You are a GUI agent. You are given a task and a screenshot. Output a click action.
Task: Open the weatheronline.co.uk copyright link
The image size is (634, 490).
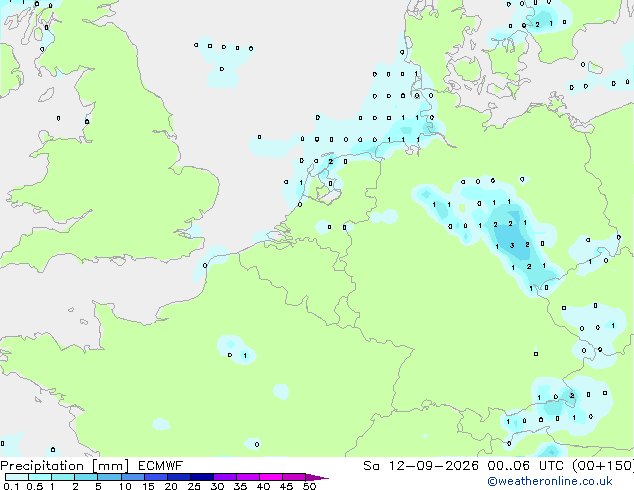tap(550, 481)
